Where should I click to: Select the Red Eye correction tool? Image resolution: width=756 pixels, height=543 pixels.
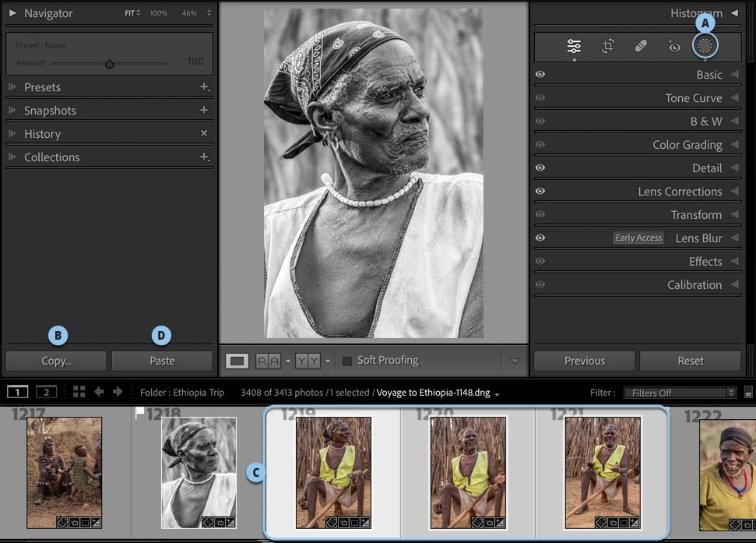(x=673, y=46)
